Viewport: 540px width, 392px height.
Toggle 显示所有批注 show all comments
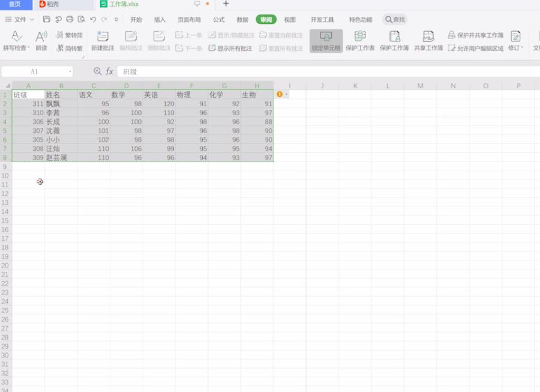click(x=230, y=48)
